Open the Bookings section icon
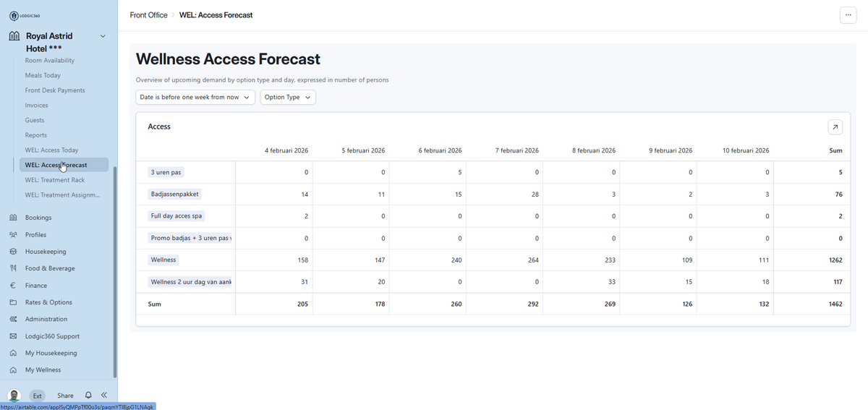 pos(13,218)
